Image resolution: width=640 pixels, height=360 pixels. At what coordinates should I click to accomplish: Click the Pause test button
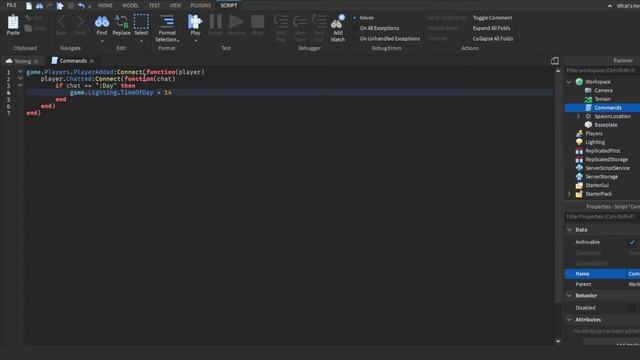[215, 22]
